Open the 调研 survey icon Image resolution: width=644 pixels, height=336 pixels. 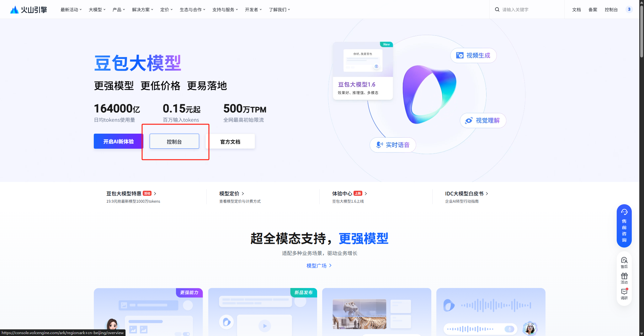624,294
